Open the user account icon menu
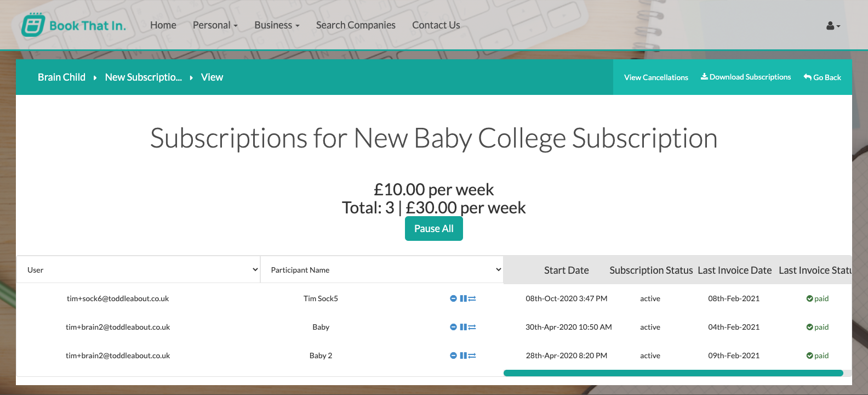The image size is (868, 395). (833, 25)
